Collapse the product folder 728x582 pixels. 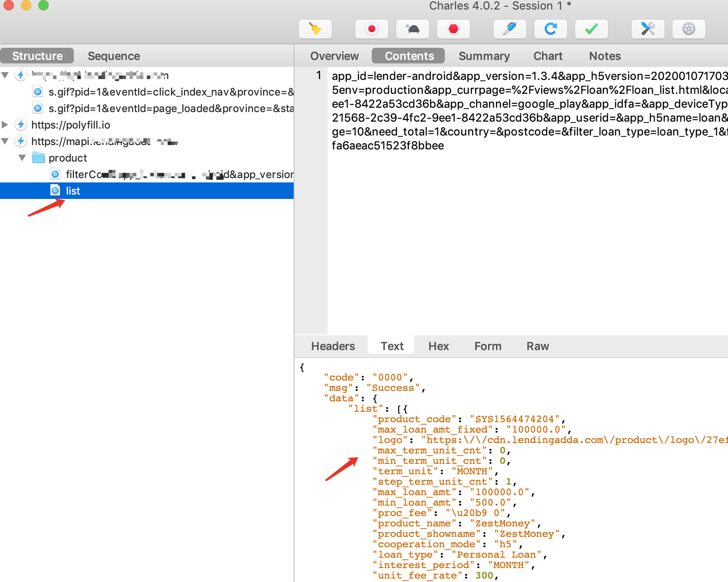[x=22, y=158]
